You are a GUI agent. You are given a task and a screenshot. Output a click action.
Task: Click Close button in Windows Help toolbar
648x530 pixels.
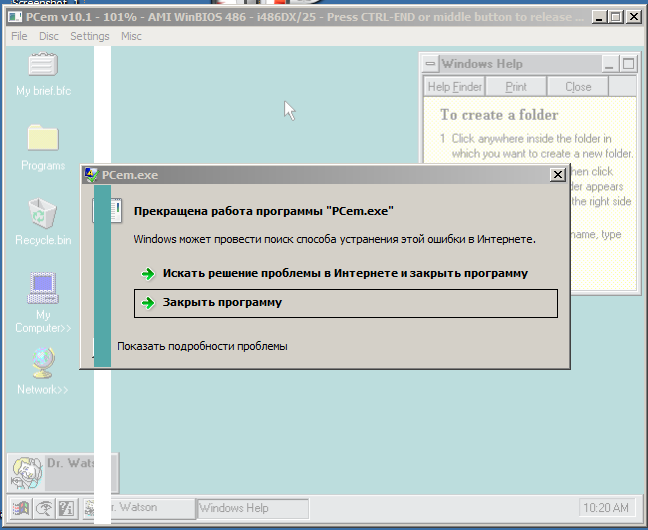(x=578, y=87)
